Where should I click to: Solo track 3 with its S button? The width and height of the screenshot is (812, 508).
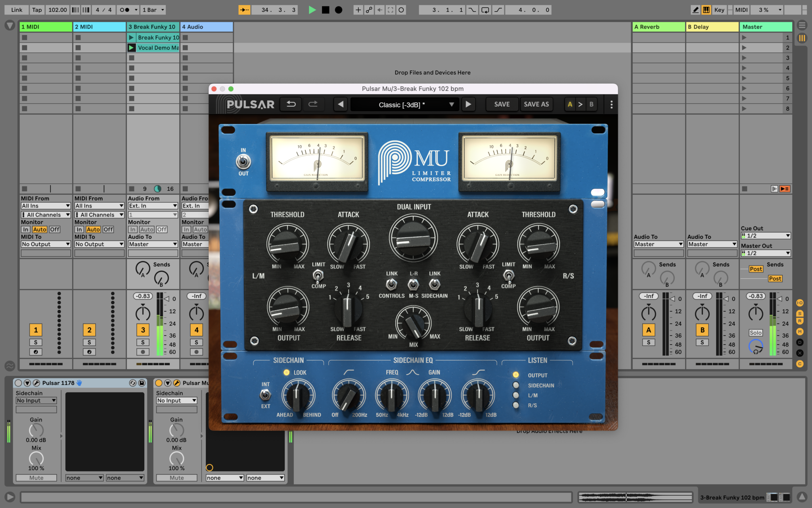tap(143, 342)
